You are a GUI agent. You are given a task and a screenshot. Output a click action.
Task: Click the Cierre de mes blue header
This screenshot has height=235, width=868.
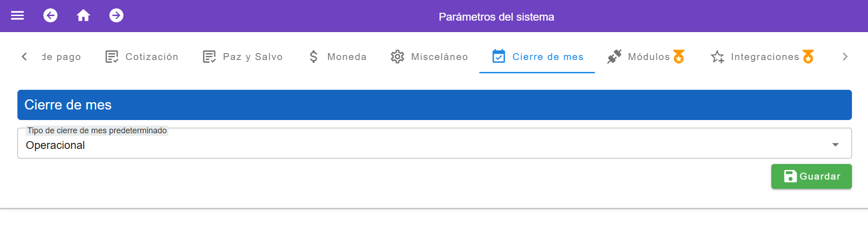coord(434,105)
